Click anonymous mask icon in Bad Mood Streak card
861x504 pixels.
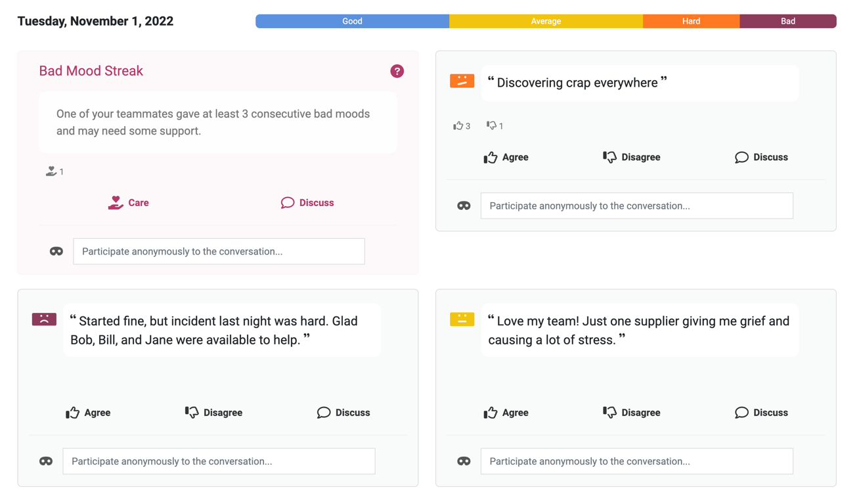point(56,251)
